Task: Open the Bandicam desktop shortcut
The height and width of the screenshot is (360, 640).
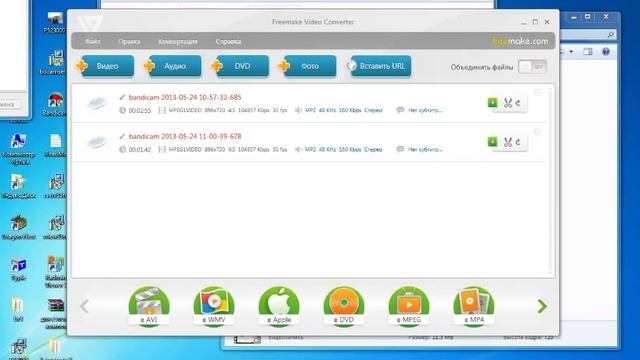Action: [55, 105]
